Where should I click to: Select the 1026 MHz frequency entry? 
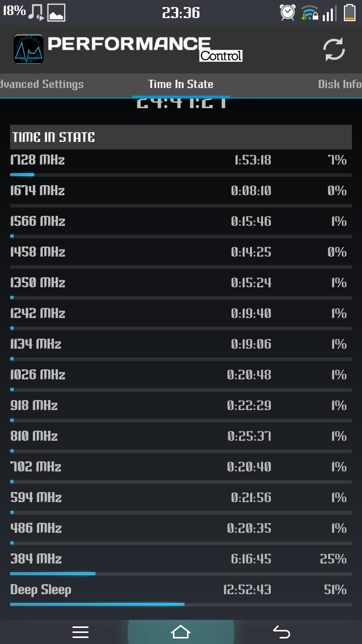pyautogui.click(x=38, y=375)
